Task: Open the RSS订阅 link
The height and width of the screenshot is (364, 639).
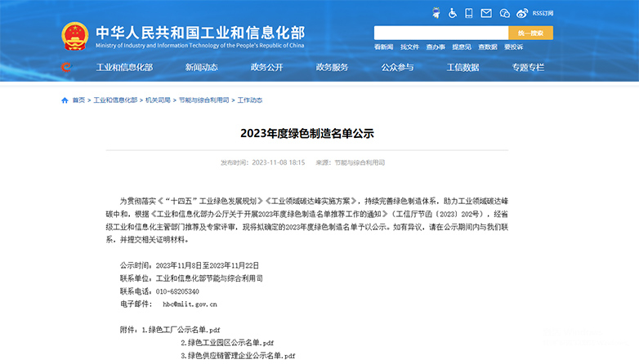Action: click(x=543, y=13)
